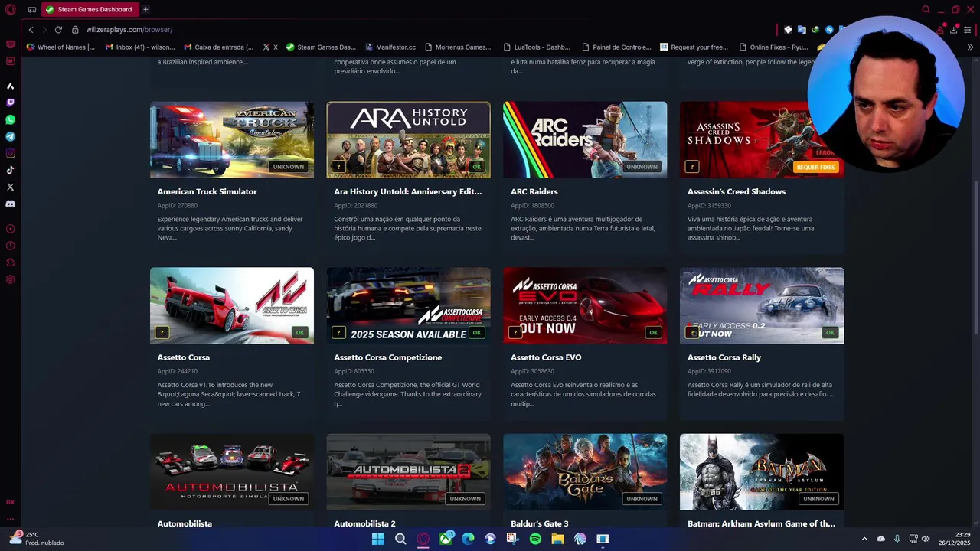
Task: Open Morrenus Games bookmark
Action: tap(458, 47)
